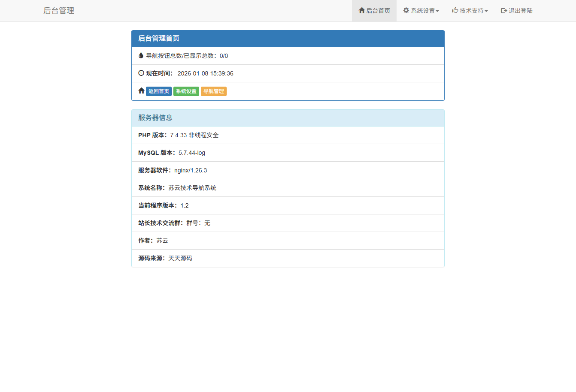Open the 系统设置 dropdown menu
The width and height of the screenshot is (576, 392).
pyautogui.click(x=421, y=10)
